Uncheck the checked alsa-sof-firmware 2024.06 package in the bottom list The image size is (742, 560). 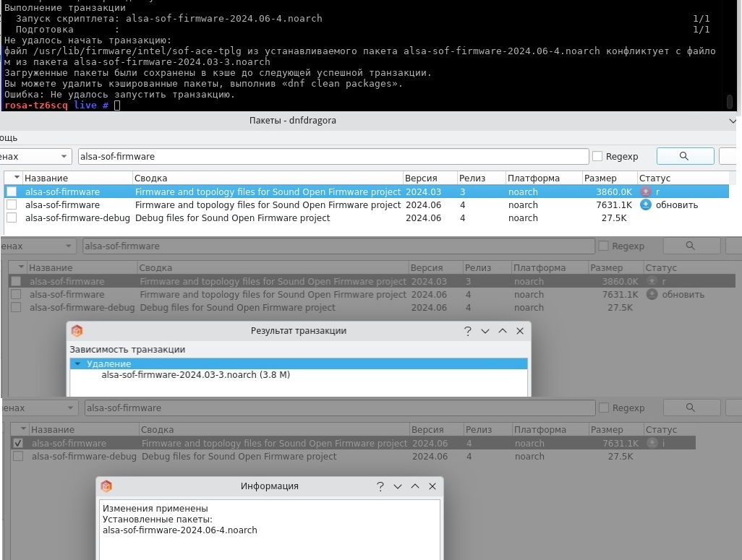(x=18, y=443)
